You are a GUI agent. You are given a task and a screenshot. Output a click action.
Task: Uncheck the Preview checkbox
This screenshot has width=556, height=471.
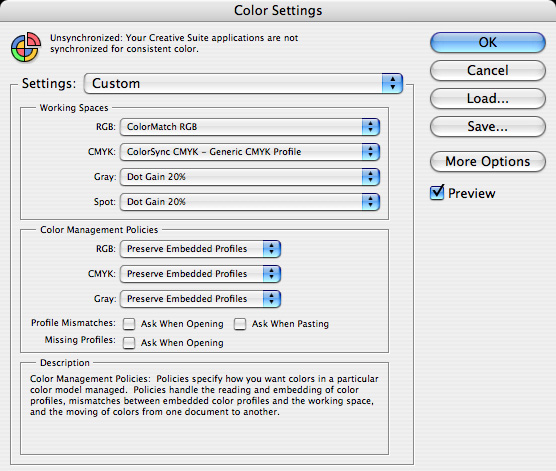click(x=437, y=193)
